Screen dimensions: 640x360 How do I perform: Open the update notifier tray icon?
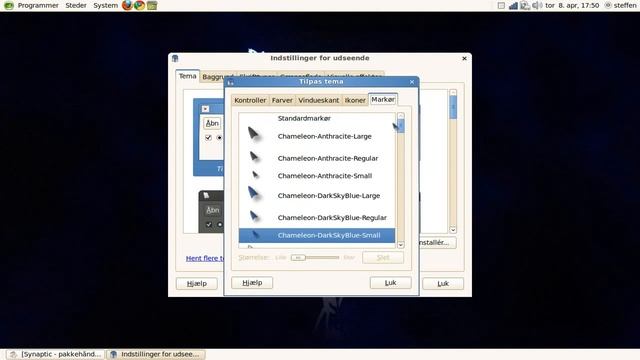(x=525, y=5)
